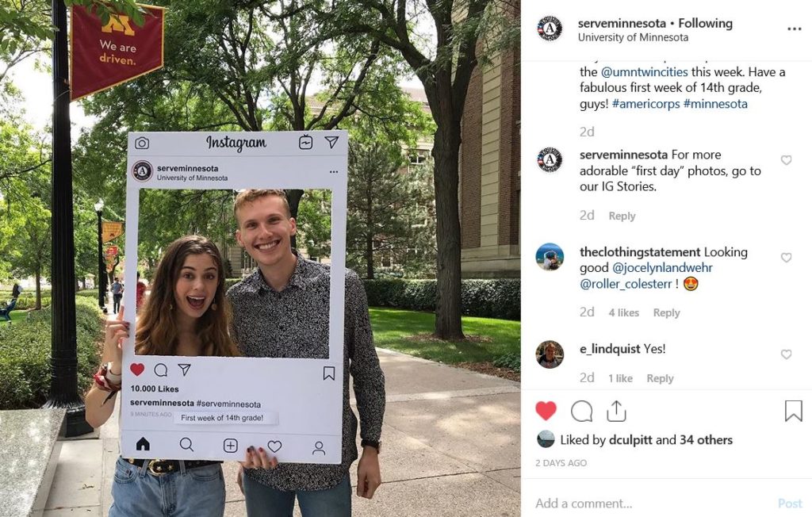Open e_lindquist's profile picture
Image resolution: width=812 pixels, height=517 pixels.
click(x=550, y=354)
